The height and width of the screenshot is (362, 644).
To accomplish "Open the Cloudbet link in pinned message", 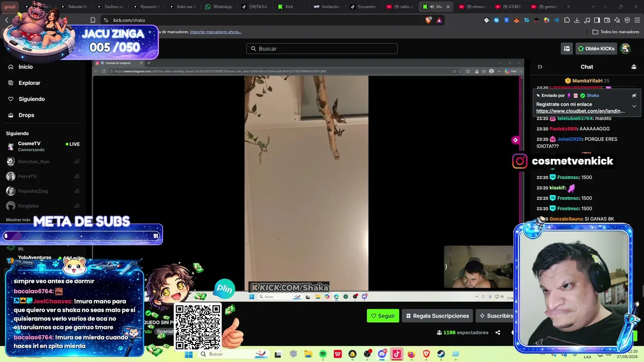I will [x=580, y=111].
